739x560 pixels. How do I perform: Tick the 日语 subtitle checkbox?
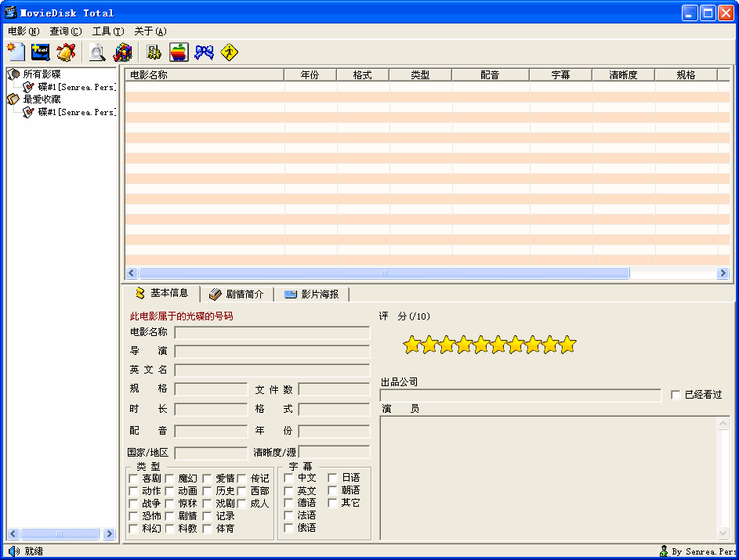[x=333, y=478]
